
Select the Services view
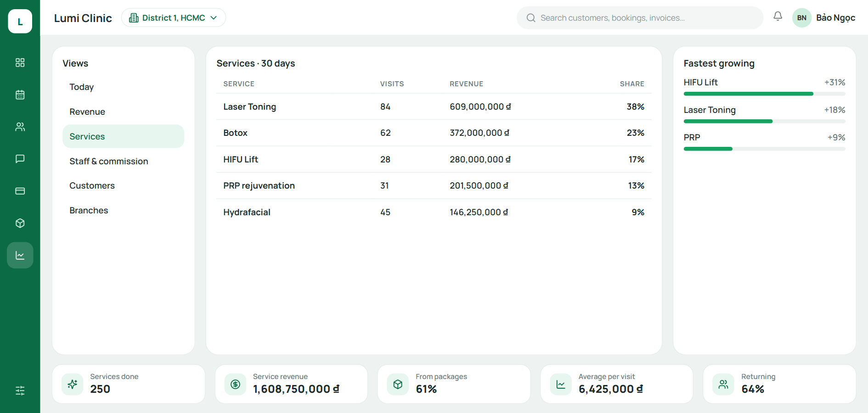pos(123,136)
